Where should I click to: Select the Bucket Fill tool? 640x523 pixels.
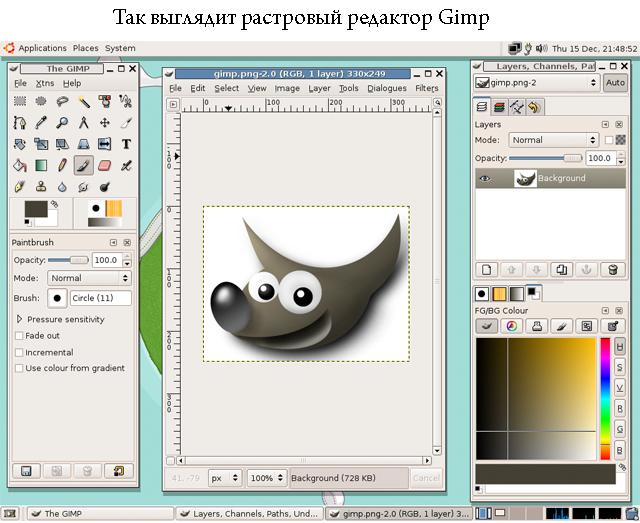point(20,165)
